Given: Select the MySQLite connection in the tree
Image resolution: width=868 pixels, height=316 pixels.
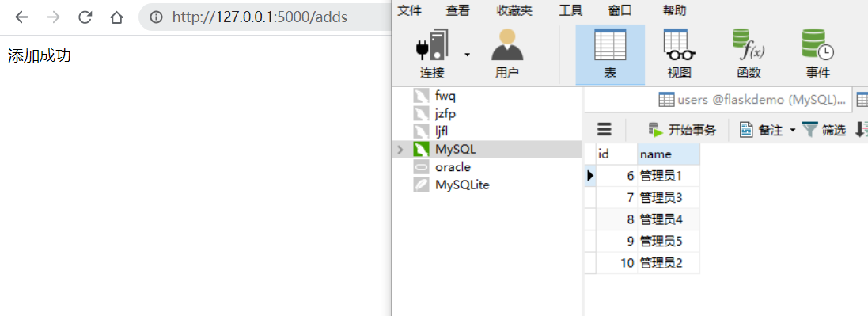Looking at the screenshot, I should point(462,185).
